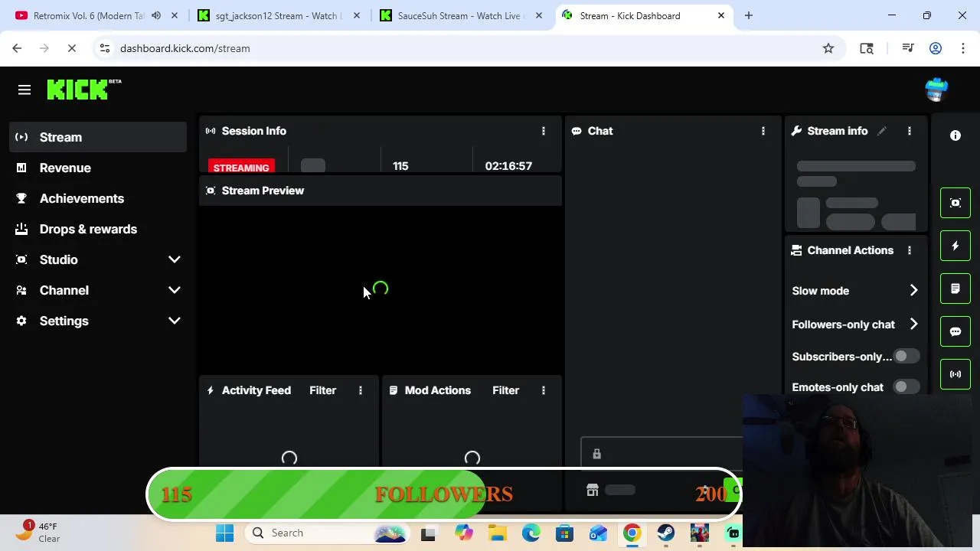The image size is (980, 551).
Task: Open Windows Start menu
Action: coord(224,533)
